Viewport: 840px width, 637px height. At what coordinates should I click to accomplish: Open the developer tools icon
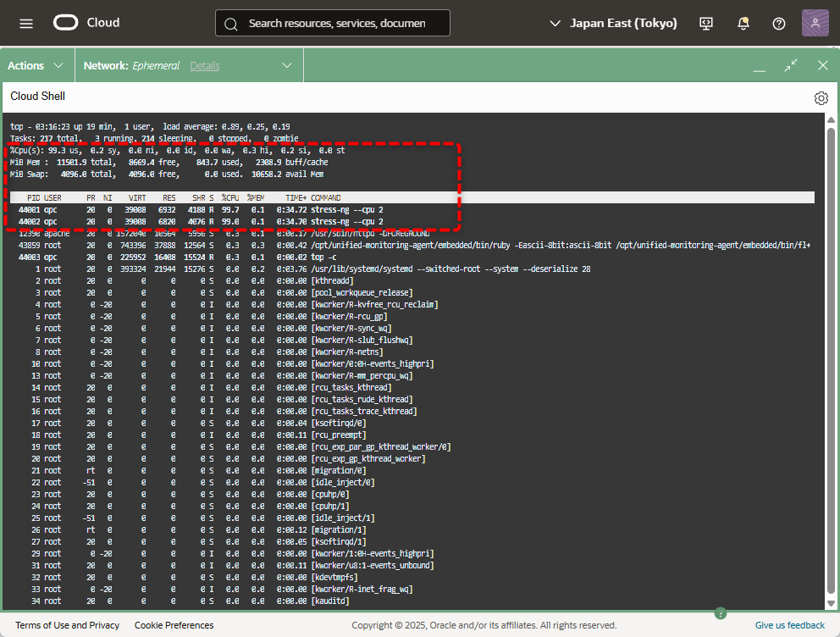(706, 23)
